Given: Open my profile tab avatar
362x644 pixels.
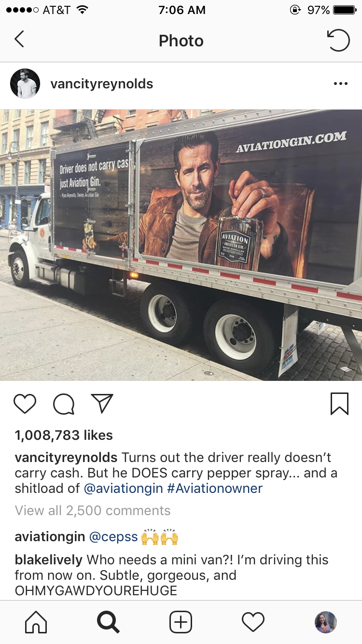Looking at the screenshot, I should (326, 622).
